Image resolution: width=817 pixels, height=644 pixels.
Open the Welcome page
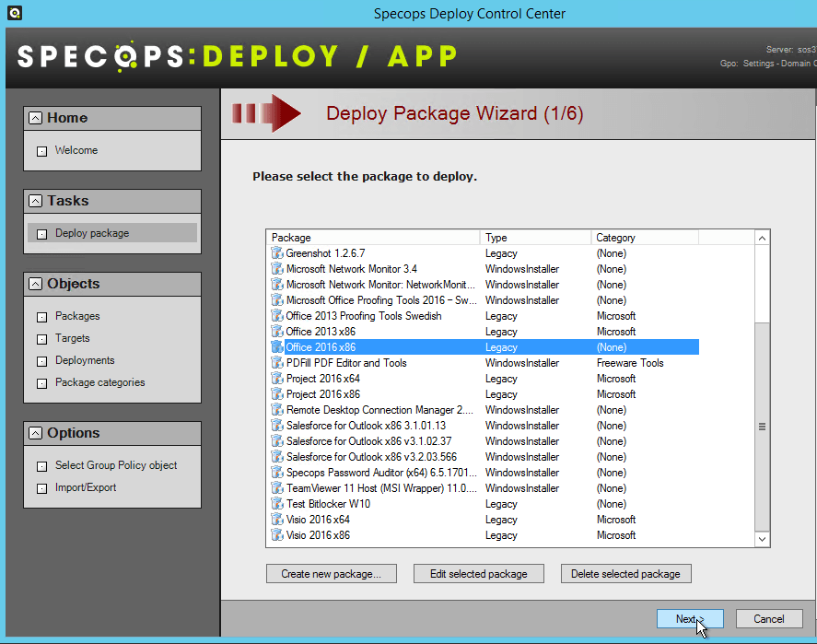(76, 150)
